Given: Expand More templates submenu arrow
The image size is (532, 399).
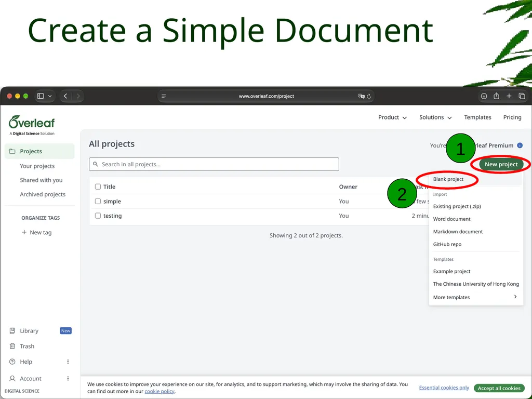Looking at the screenshot, I should [x=515, y=297].
